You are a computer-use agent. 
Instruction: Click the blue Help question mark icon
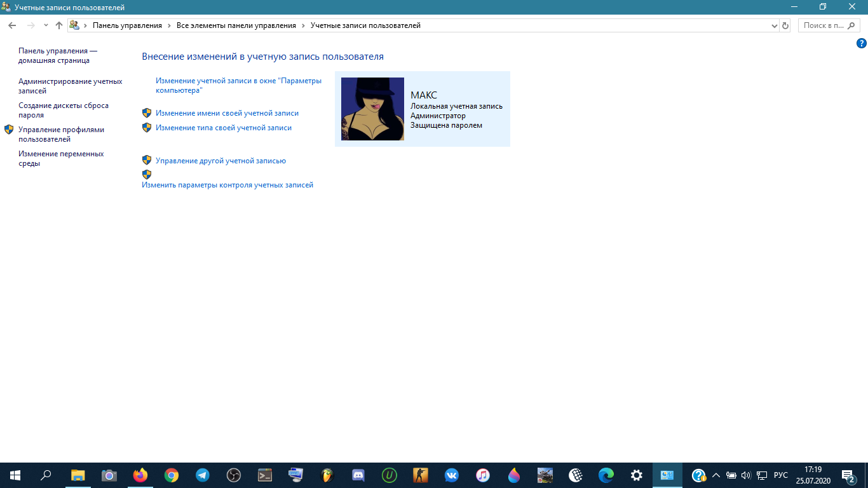pos(861,44)
